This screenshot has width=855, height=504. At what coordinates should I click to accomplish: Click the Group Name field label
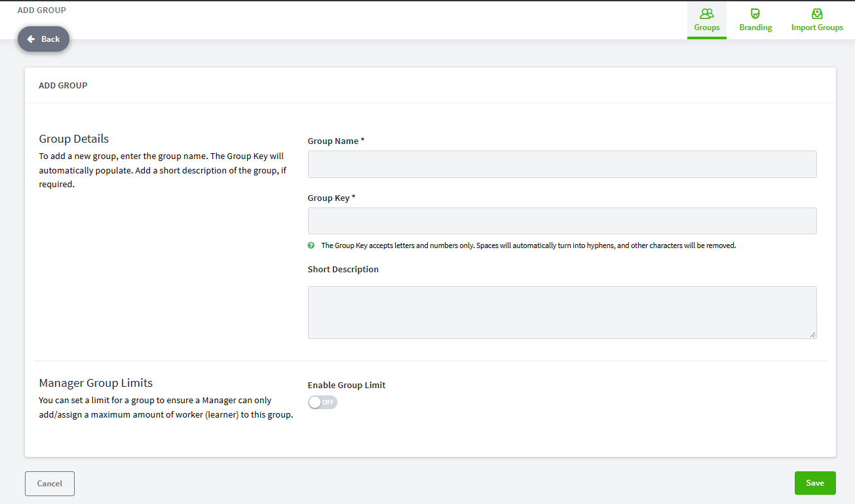coord(336,141)
